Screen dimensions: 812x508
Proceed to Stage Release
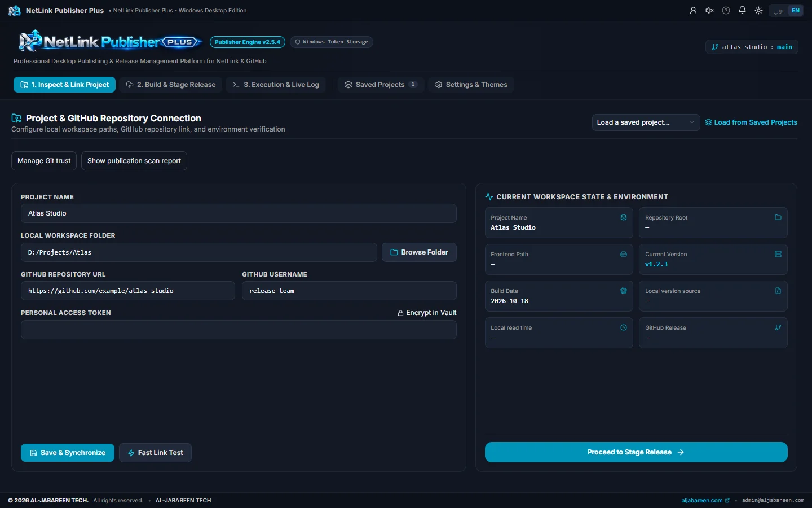[636, 452]
